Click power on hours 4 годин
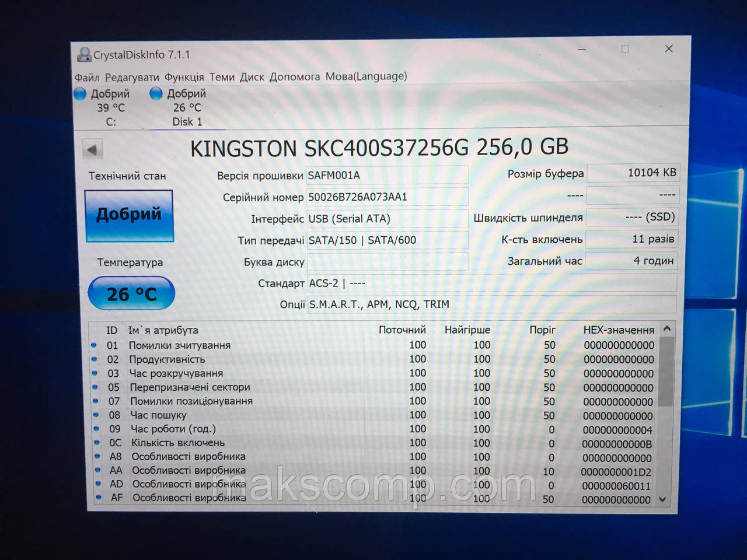Viewport: 747px width, 560px height. click(631, 261)
